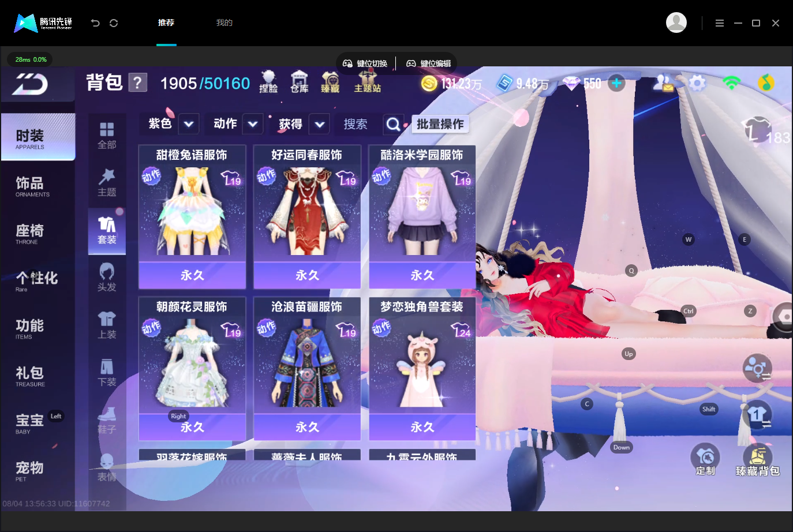This screenshot has width=793, height=532.
Task: Select the 个性化 category tab
Action: [x=38, y=280]
